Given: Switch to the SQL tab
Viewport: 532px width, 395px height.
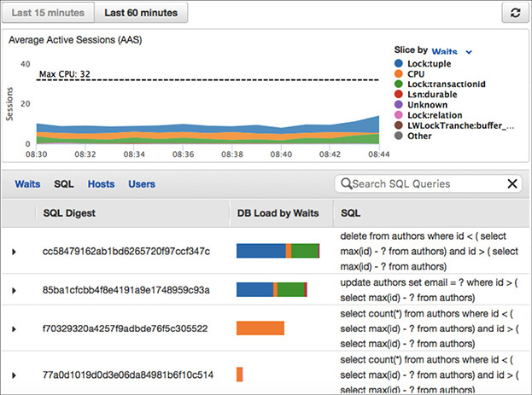Looking at the screenshot, I should pyautogui.click(x=64, y=183).
